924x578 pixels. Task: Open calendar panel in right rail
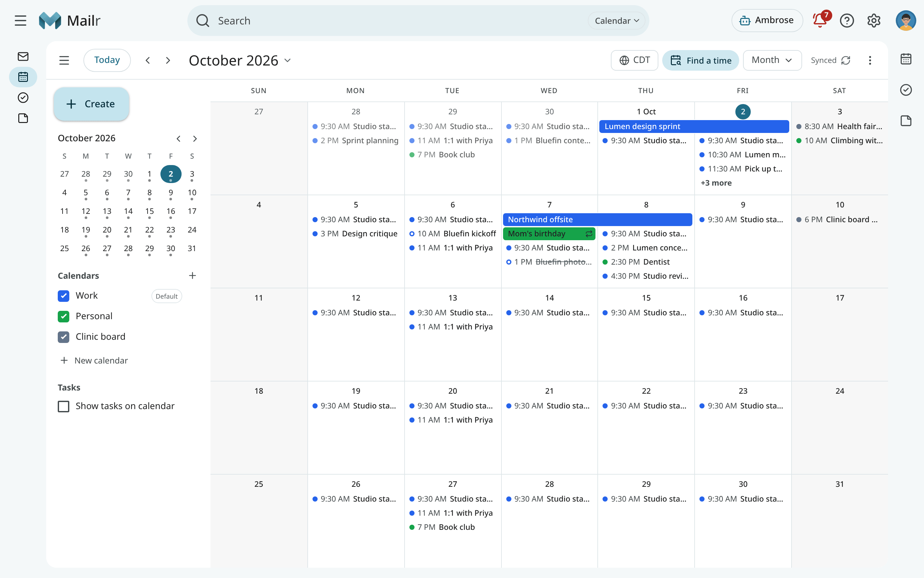pyautogui.click(x=906, y=59)
